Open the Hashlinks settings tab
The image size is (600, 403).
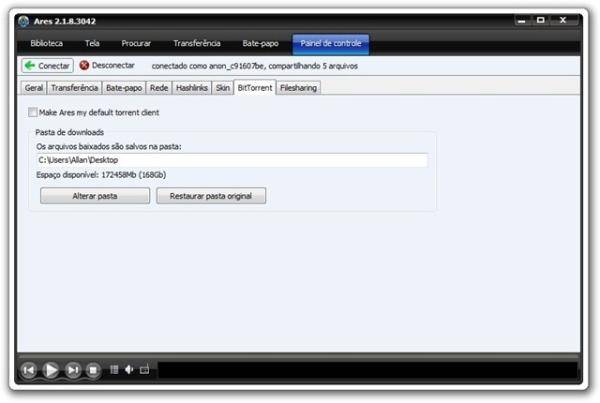point(192,88)
